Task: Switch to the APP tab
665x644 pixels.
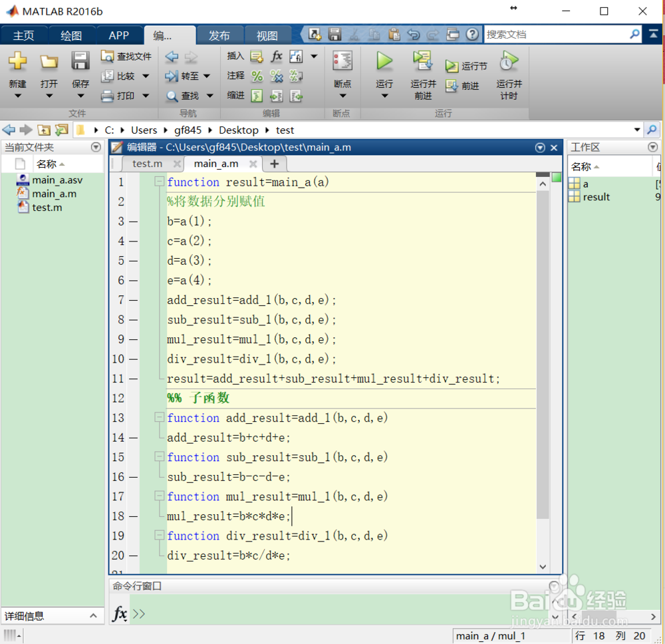Action: pyautogui.click(x=119, y=35)
